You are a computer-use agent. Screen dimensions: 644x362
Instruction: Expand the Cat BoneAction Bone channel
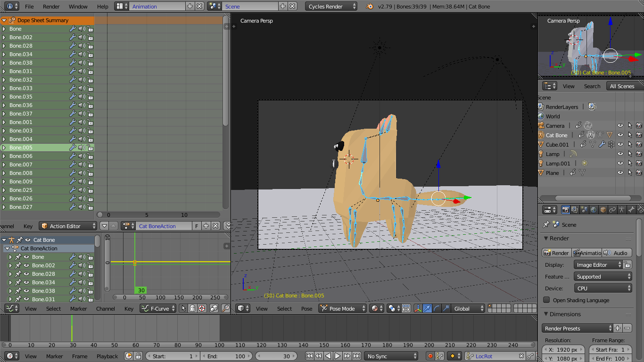[10, 257]
